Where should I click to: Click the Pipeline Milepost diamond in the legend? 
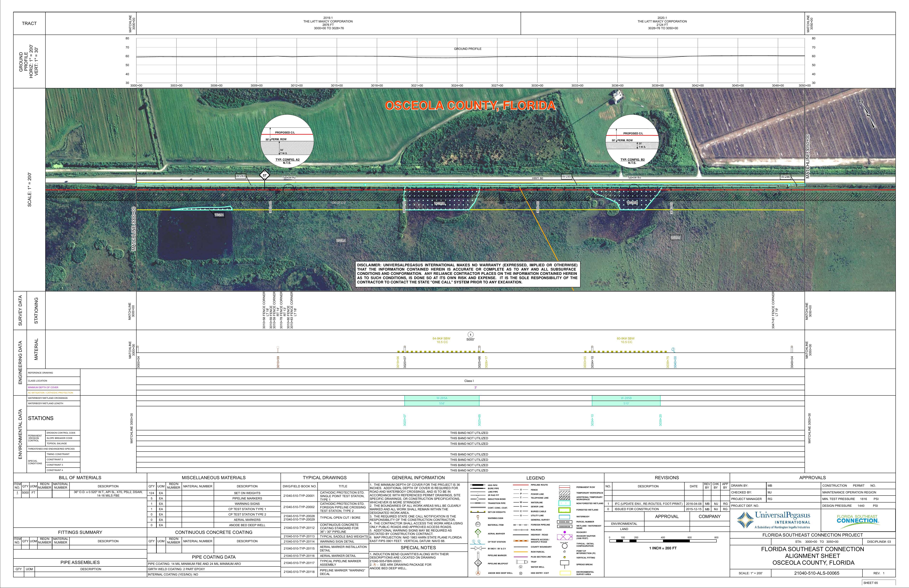pos(478,563)
